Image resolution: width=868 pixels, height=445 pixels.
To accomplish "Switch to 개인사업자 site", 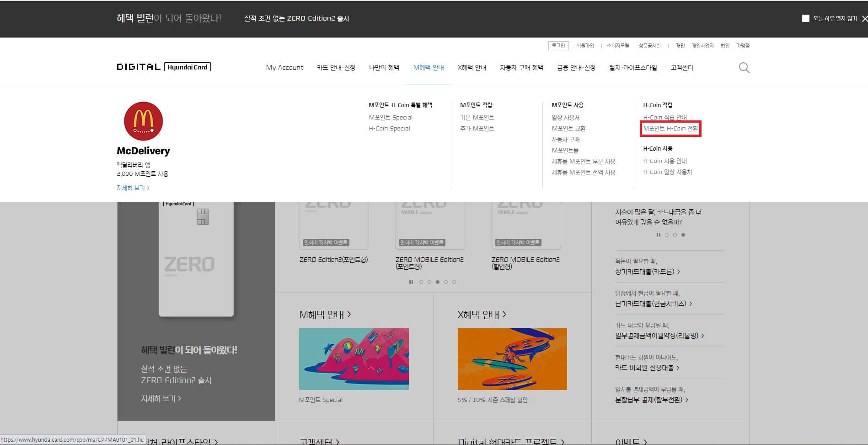I will pyautogui.click(x=703, y=46).
